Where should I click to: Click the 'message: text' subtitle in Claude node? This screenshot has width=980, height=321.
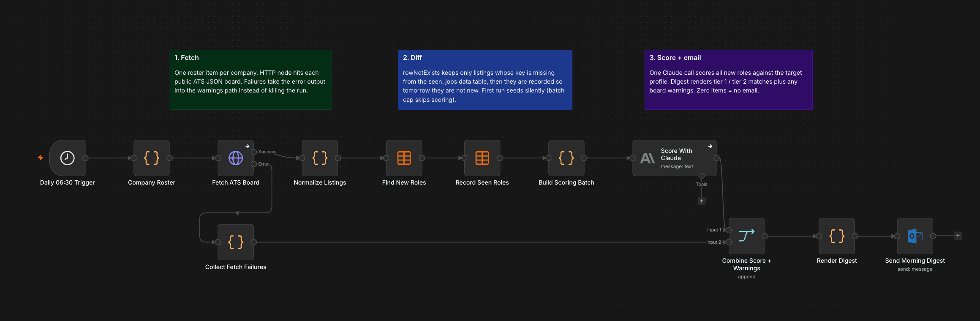pyautogui.click(x=677, y=166)
